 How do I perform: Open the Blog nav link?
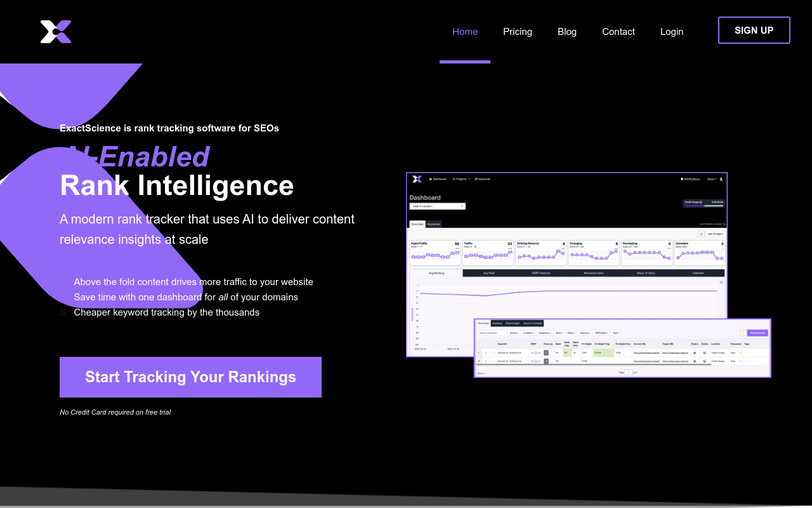click(x=567, y=32)
